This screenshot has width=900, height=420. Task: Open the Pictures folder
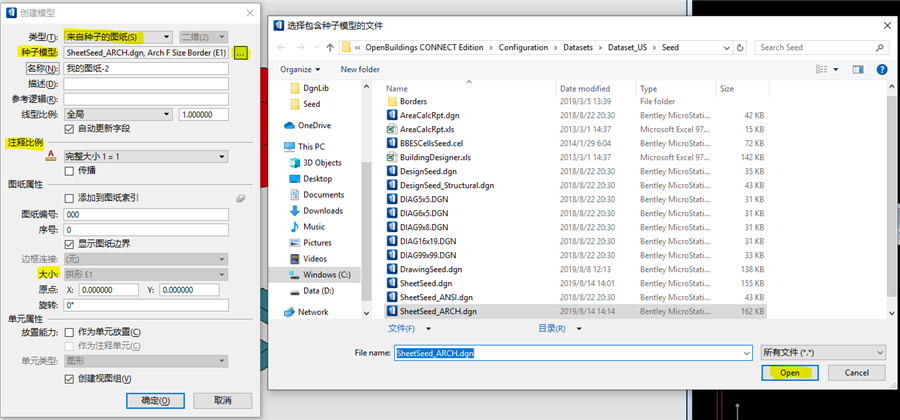311,243
